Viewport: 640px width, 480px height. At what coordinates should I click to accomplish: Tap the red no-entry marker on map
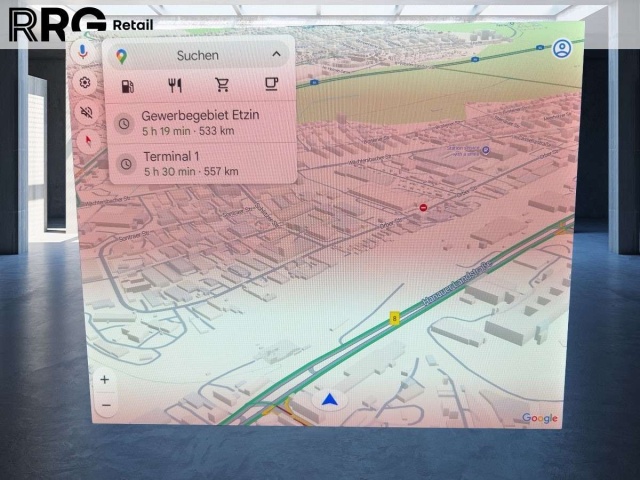424,208
